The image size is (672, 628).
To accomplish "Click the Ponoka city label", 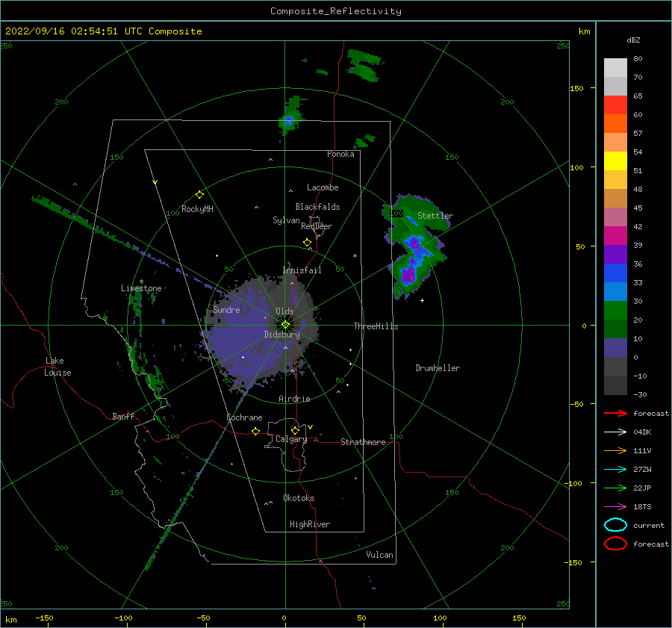I will (x=340, y=154).
